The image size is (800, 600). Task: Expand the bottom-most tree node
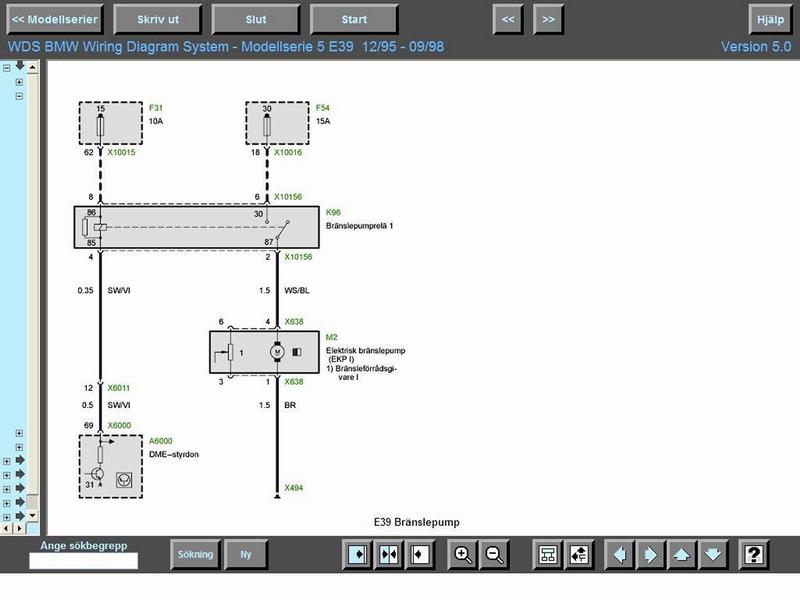click(x=7, y=517)
